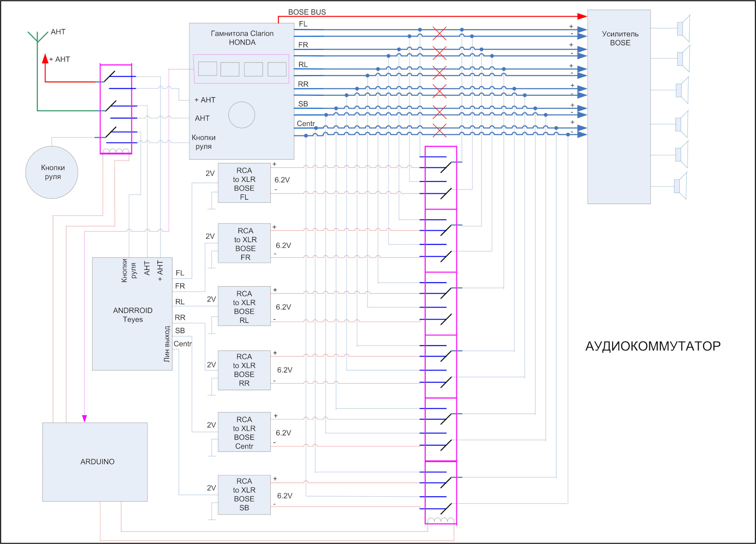Select the Гамнитола Clarion HONDA block title
Screen dimensions: 756x544
coord(242,38)
